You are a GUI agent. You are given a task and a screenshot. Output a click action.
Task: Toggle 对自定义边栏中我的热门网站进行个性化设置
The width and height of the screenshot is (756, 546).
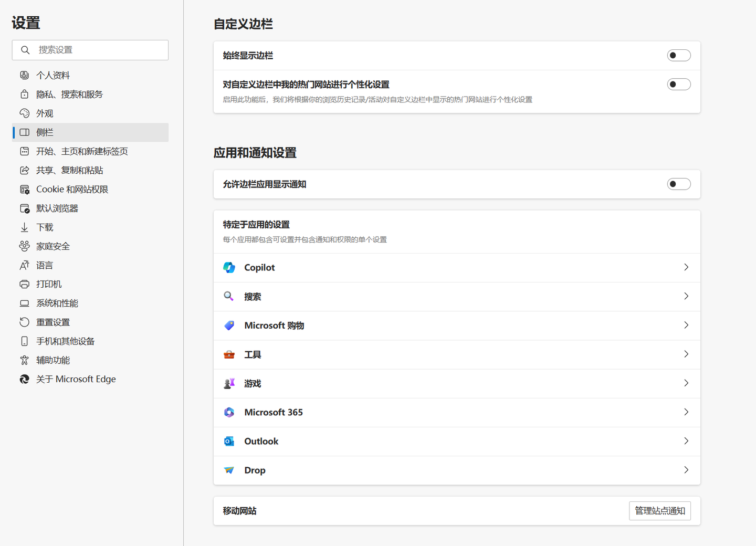click(x=679, y=84)
